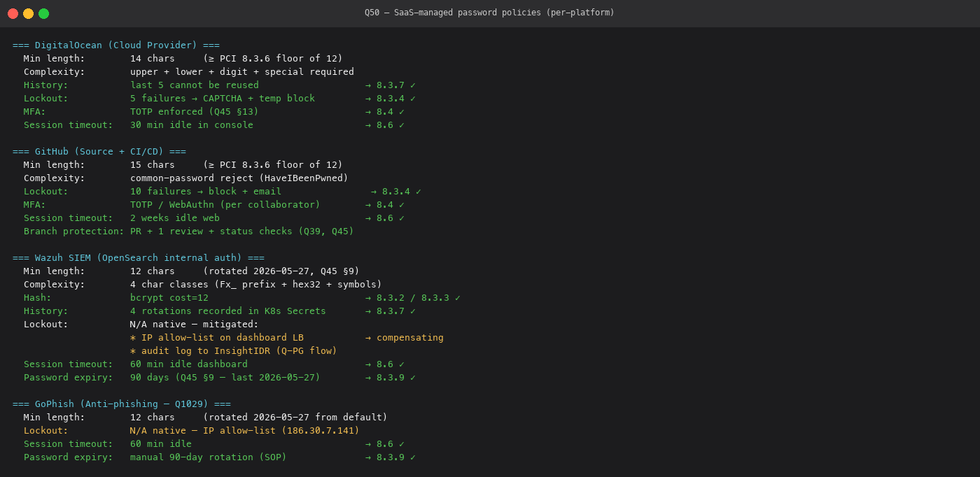980x477 pixels.
Task: Click DigitalOcean '→ 8.4 ✓' MFA reference
Action: click(385, 111)
